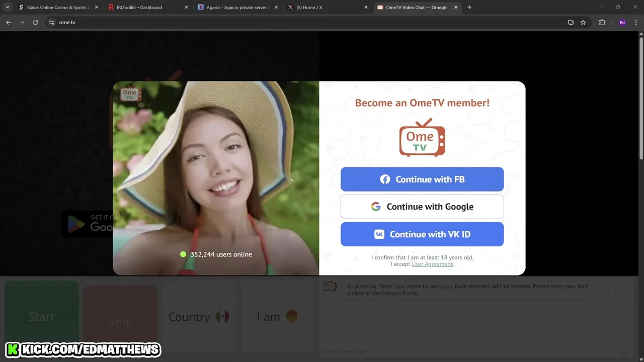
Task: Click the age confirmation 18 years text
Action: pos(422,257)
